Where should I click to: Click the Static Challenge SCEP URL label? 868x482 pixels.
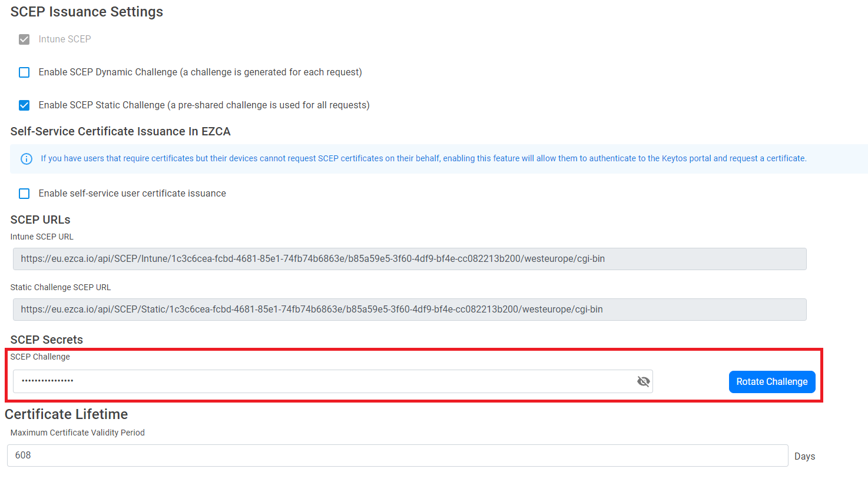[60, 287]
